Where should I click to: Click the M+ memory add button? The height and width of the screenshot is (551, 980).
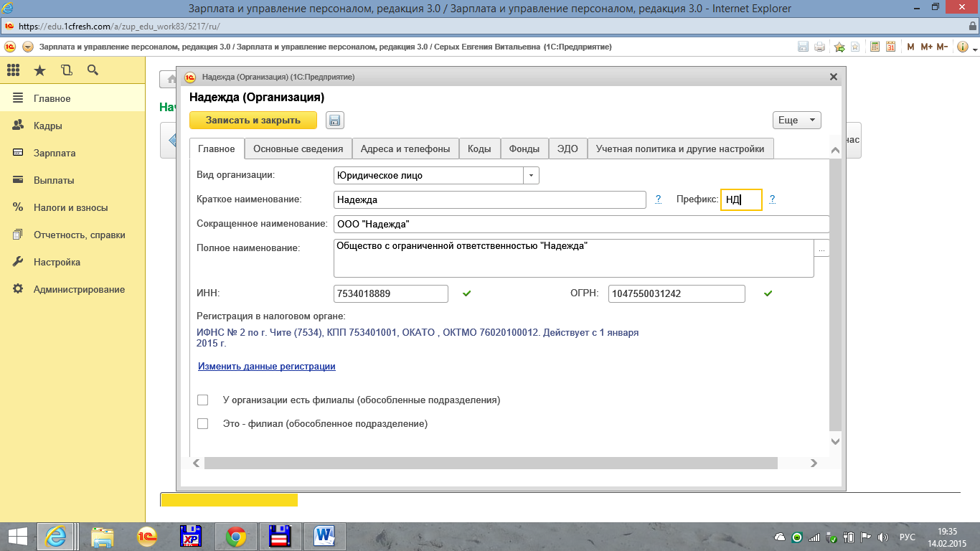pyautogui.click(x=926, y=47)
